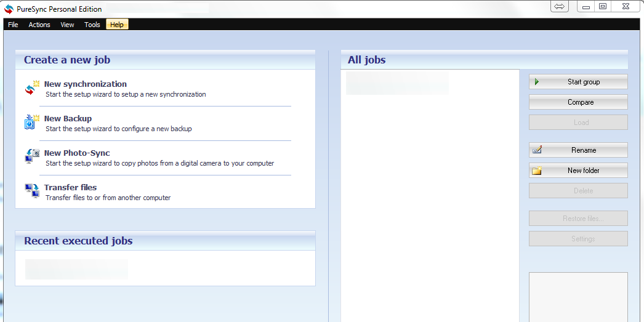Image resolution: width=644 pixels, height=322 pixels.
Task: Click the 'Create a new job' heading
Action: tap(67, 60)
